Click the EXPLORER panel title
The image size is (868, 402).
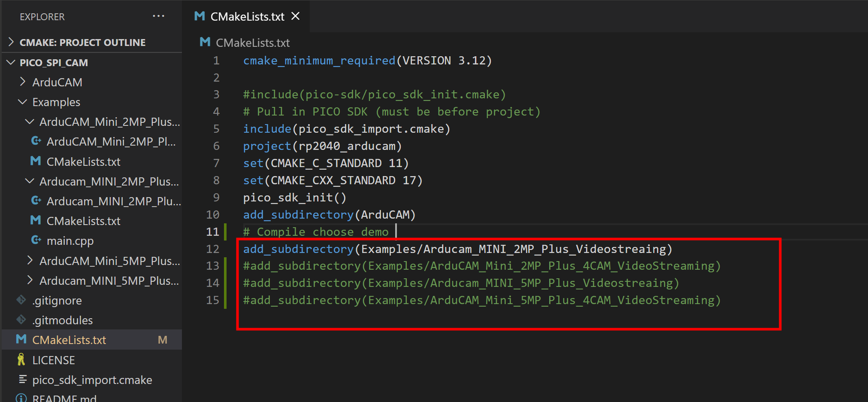pyautogui.click(x=42, y=17)
